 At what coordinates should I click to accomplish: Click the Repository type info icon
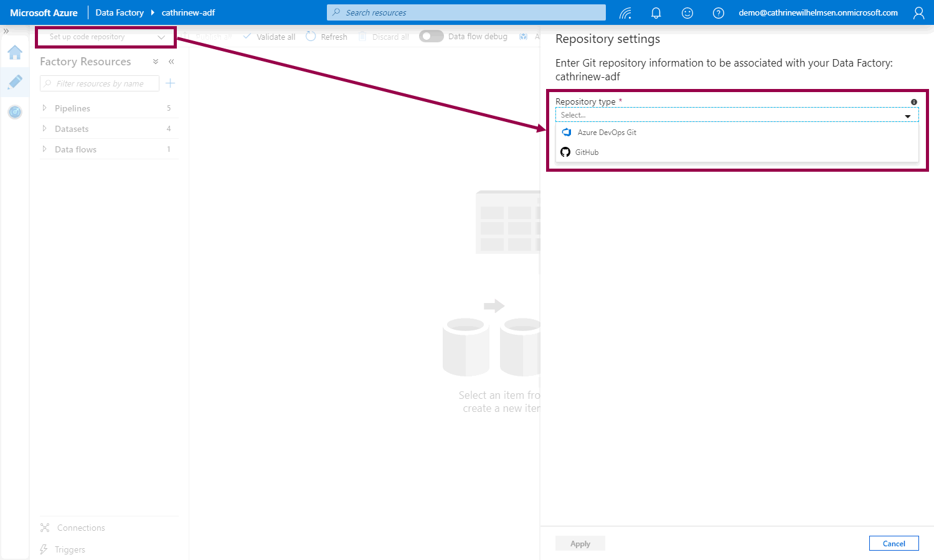913,102
